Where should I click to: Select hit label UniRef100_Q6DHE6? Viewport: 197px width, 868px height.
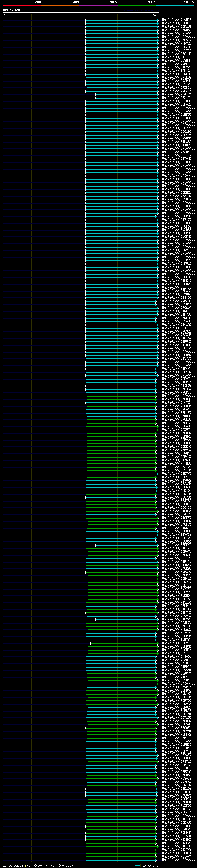click(177, 192)
